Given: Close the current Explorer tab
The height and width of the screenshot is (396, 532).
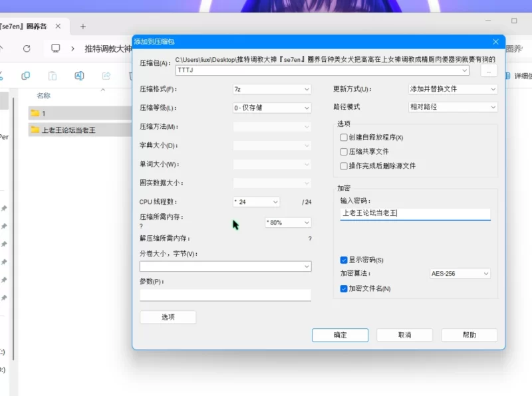Looking at the screenshot, I should point(59,27).
